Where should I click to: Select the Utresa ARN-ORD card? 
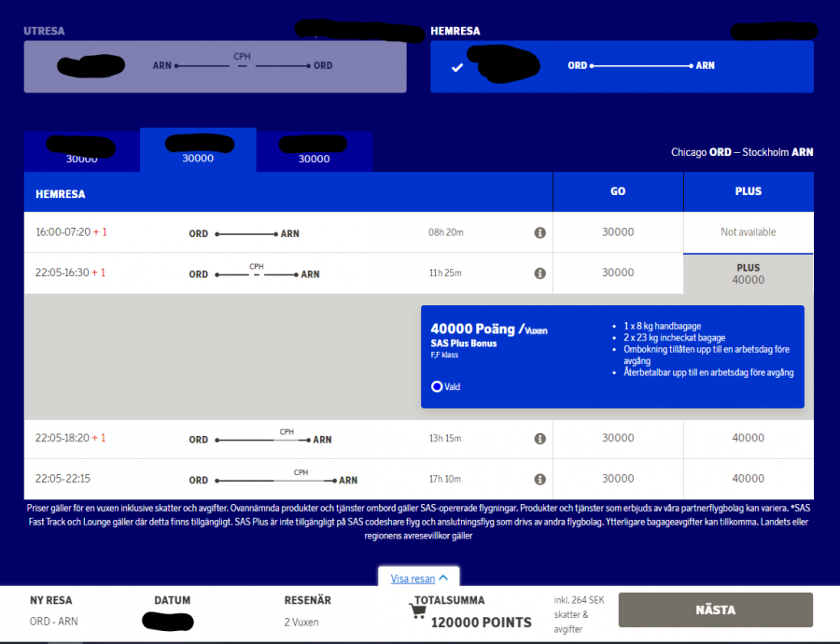(x=215, y=66)
